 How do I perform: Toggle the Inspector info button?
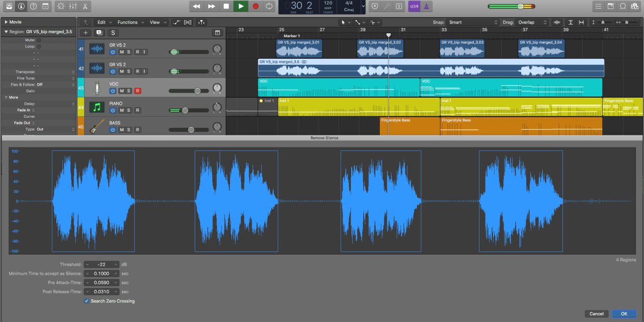21,6
